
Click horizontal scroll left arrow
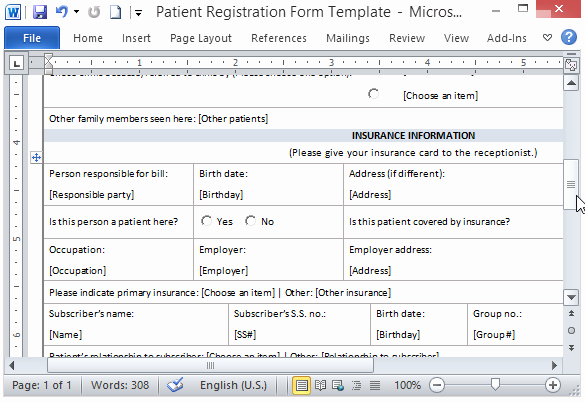tap(12, 365)
